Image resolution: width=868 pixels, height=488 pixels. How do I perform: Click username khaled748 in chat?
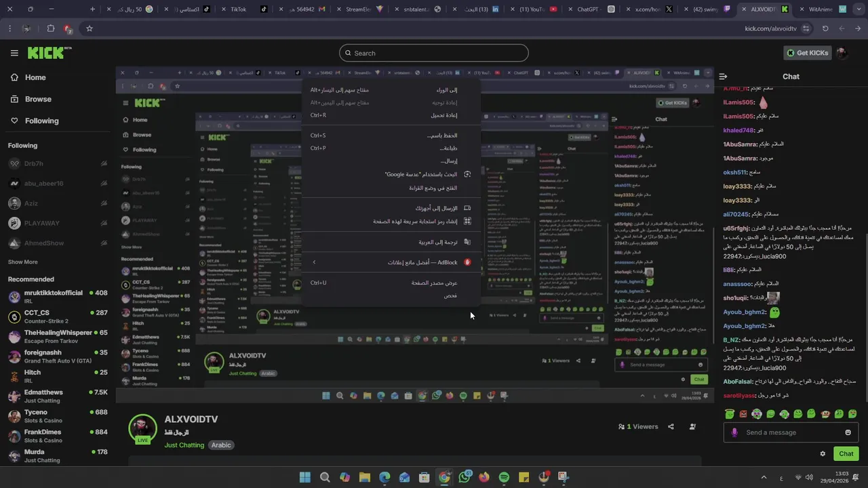pyautogui.click(x=738, y=130)
